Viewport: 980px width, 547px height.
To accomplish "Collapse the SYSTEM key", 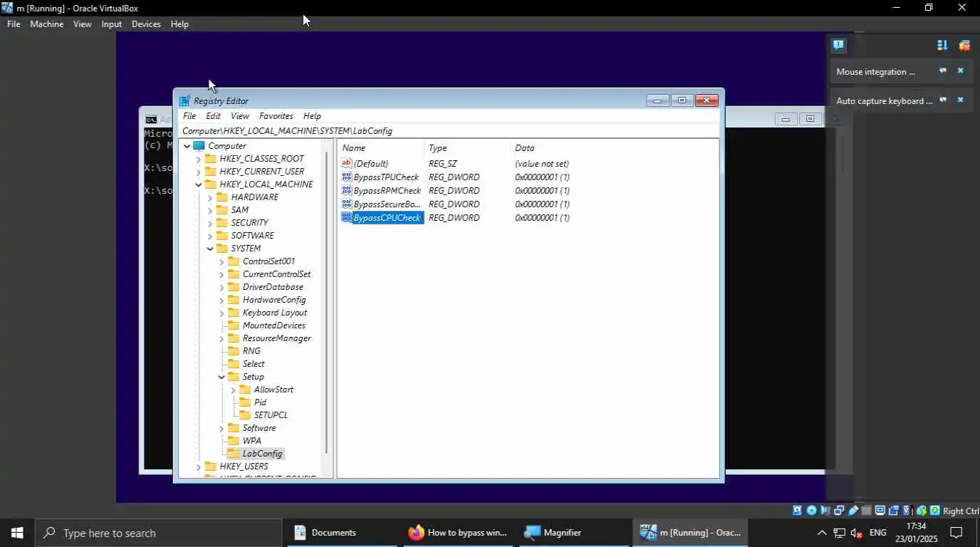I will [x=210, y=249].
